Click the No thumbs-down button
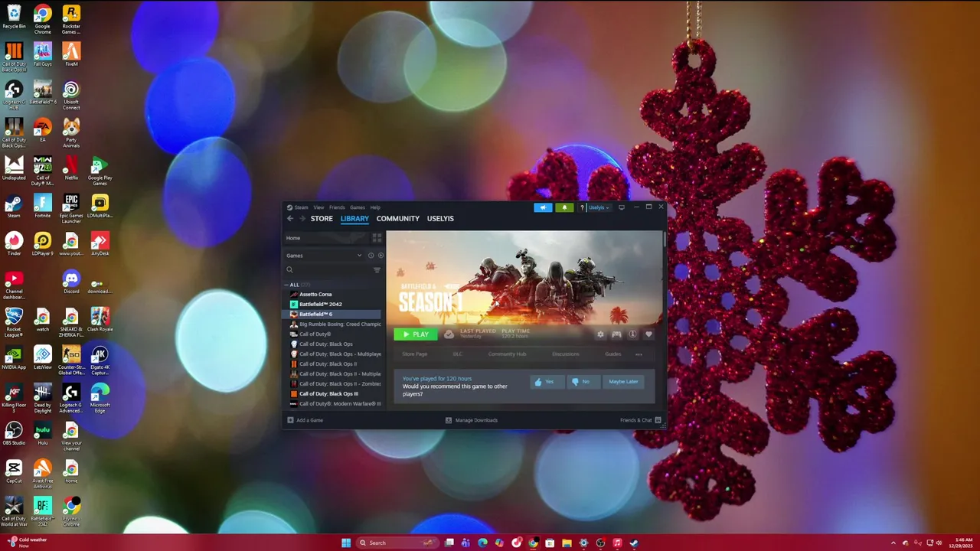Image resolution: width=980 pixels, height=551 pixels. [x=583, y=381]
